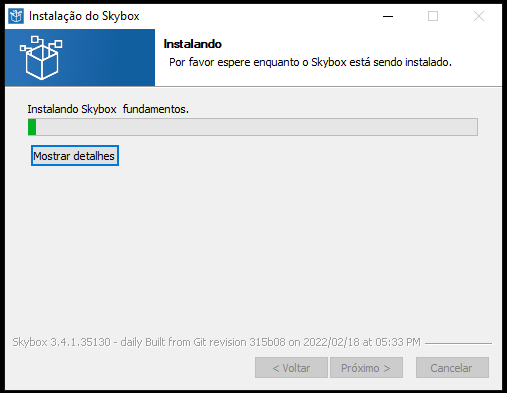Click the grayed-out Voltar button
Viewport: 507px width, 393px height.
click(x=291, y=368)
